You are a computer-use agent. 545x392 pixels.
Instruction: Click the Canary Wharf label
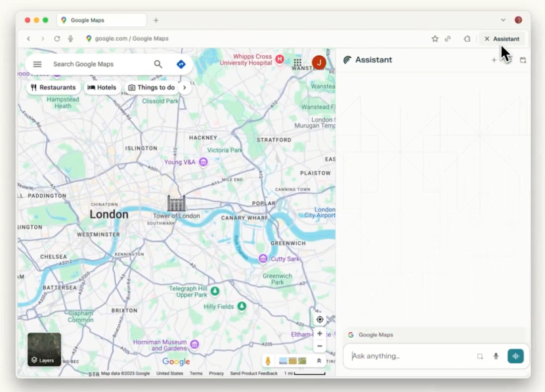click(x=245, y=218)
